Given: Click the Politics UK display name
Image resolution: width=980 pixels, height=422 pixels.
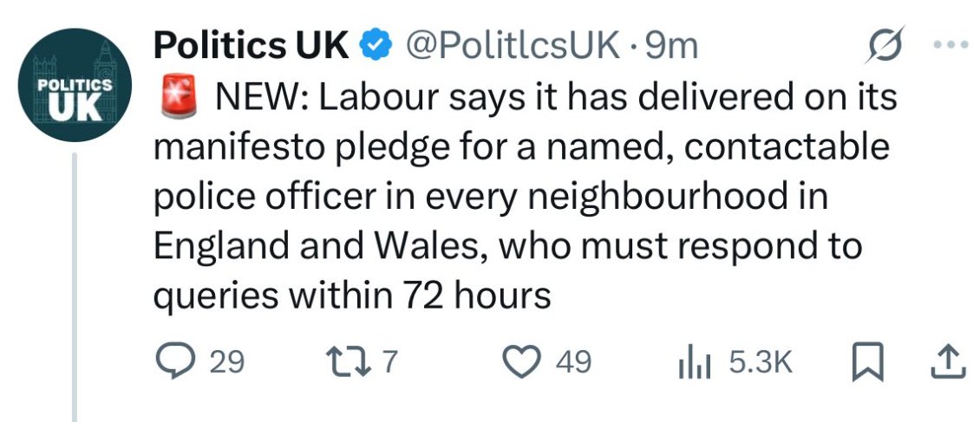Looking at the screenshot, I should [x=251, y=45].
